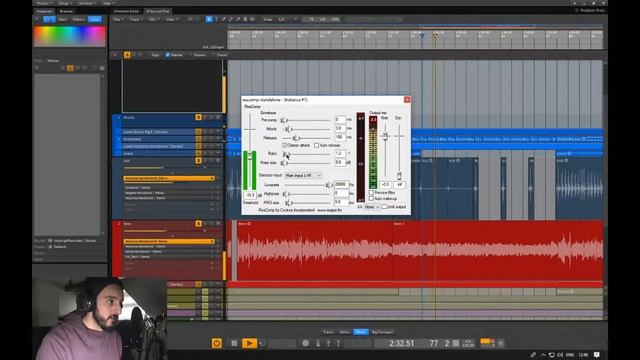Click the Threshold value field in ReaComp
Viewport: 640px width, 360px height.
pyautogui.click(x=250, y=195)
